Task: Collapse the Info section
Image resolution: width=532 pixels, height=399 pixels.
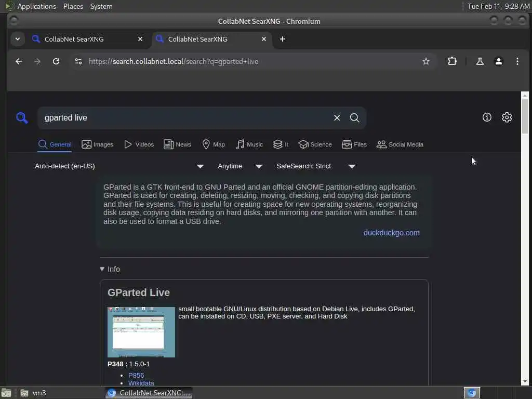Action: 110,269
